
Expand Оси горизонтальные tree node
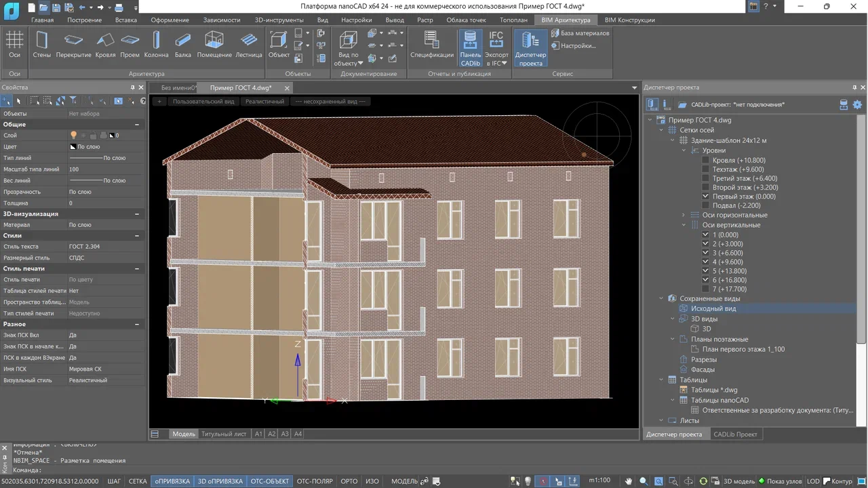pyautogui.click(x=683, y=215)
